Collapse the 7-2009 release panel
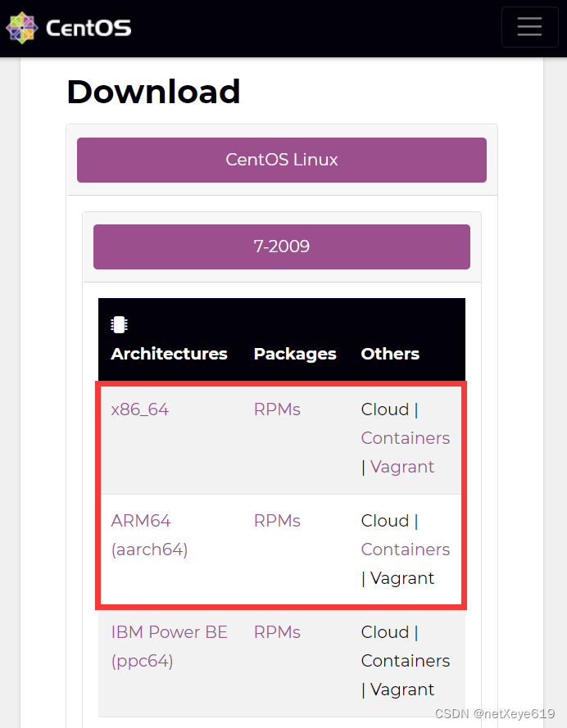Image resolution: width=567 pixels, height=728 pixels. coord(281,246)
